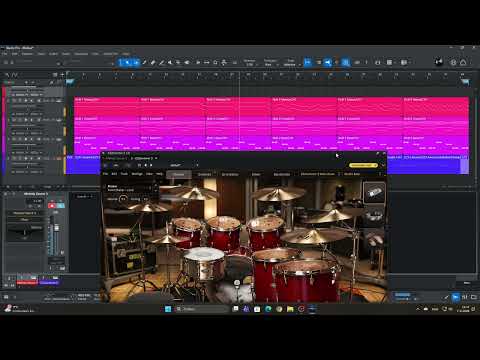Click top percussion thumbnail on EZdrummer right

tap(374, 193)
